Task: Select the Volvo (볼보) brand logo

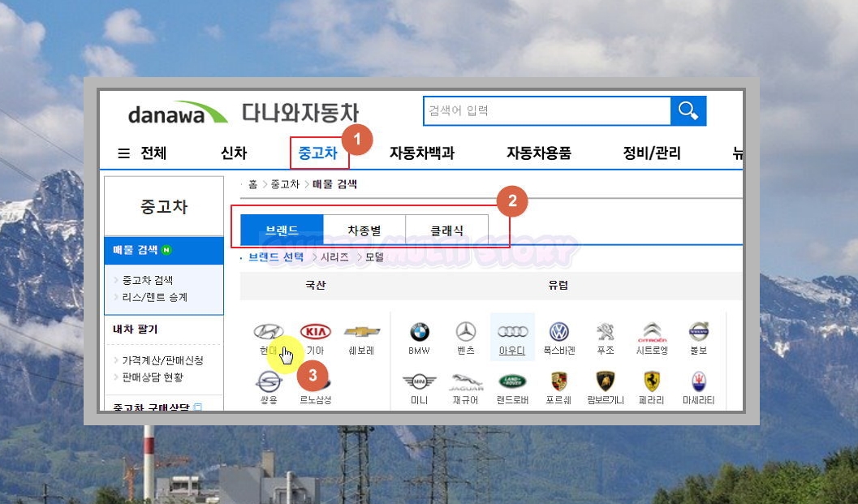Action: coord(699,332)
